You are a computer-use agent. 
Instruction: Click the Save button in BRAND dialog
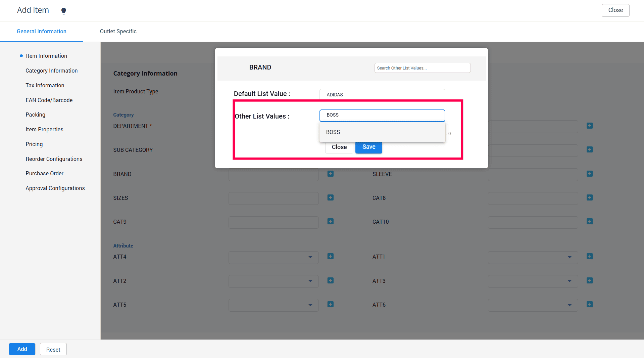click(x=369, y=147)
